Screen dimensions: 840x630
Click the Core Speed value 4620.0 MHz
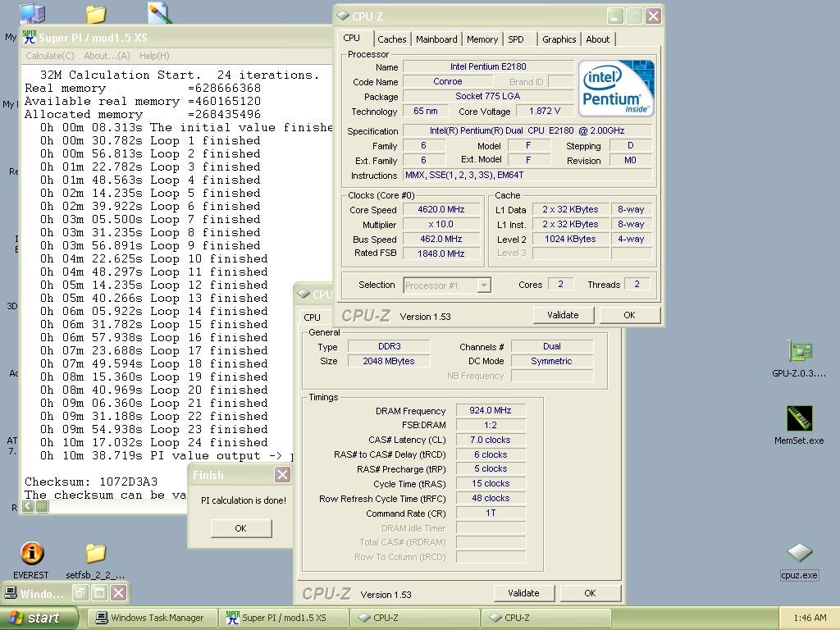point(441,209)
